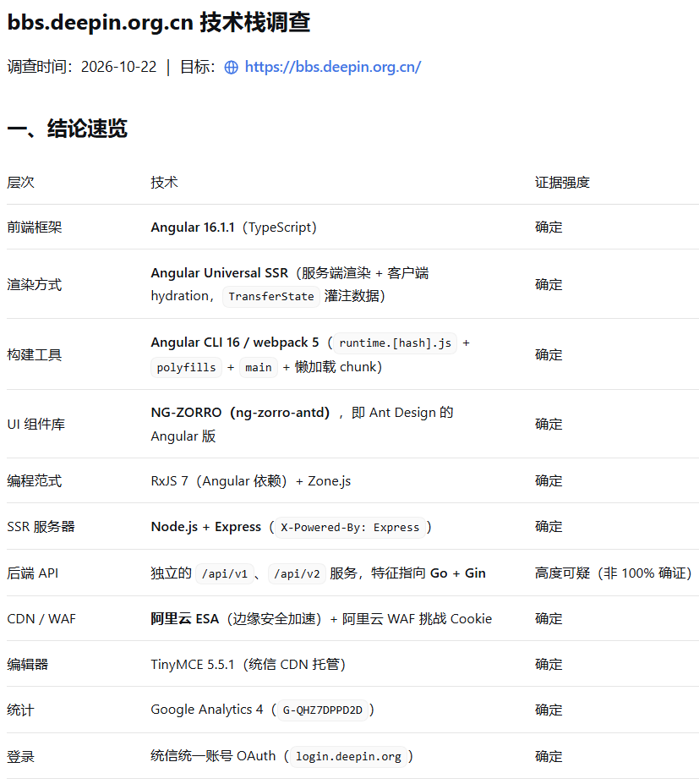Click '确定' in the 构建工具 row

tap(549, 355)
